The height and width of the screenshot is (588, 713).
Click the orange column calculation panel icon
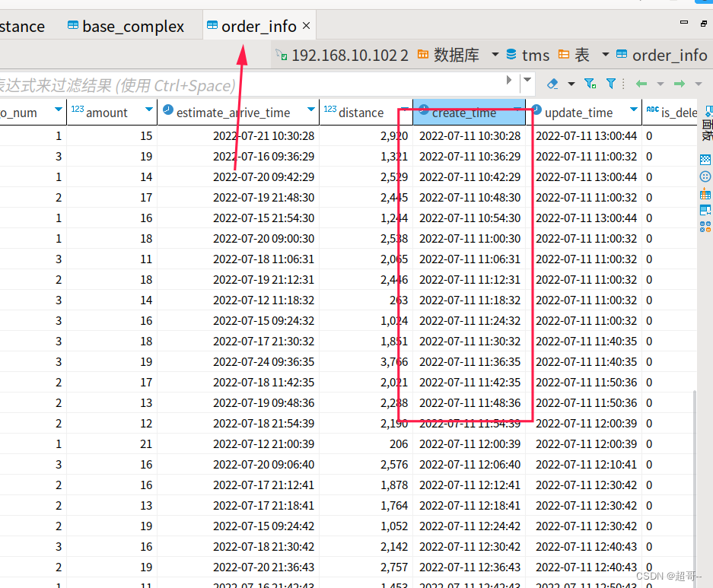[x=705, y=194]
